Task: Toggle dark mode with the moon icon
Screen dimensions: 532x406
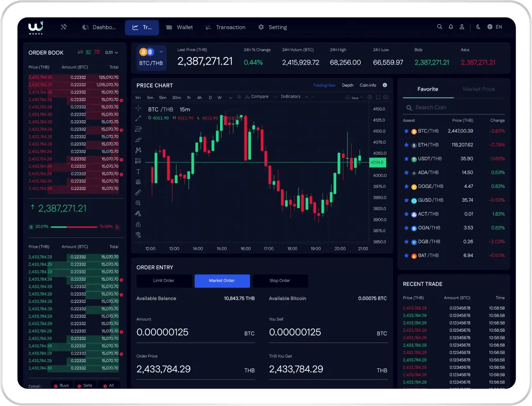Action: (478, 27)
